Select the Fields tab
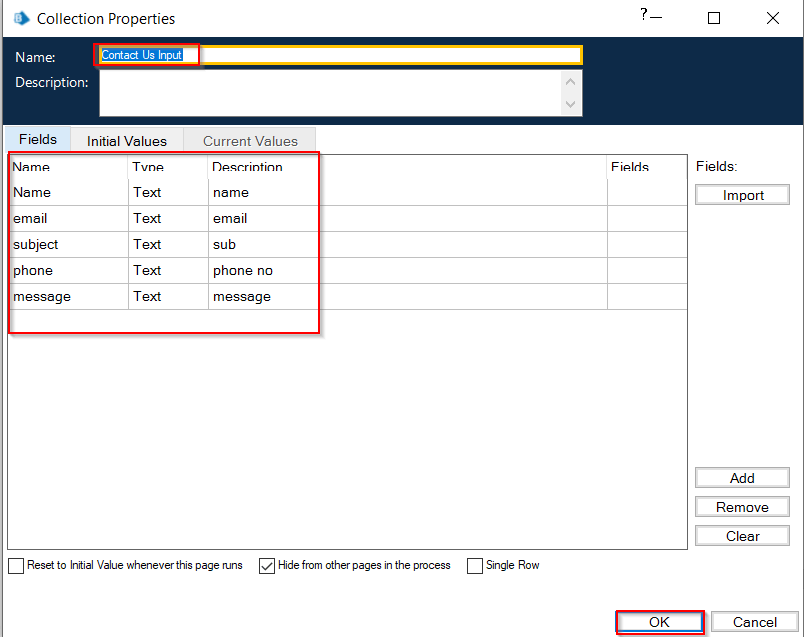The width and height of the screenshot is (804, 637). click(x=38, y=139)
